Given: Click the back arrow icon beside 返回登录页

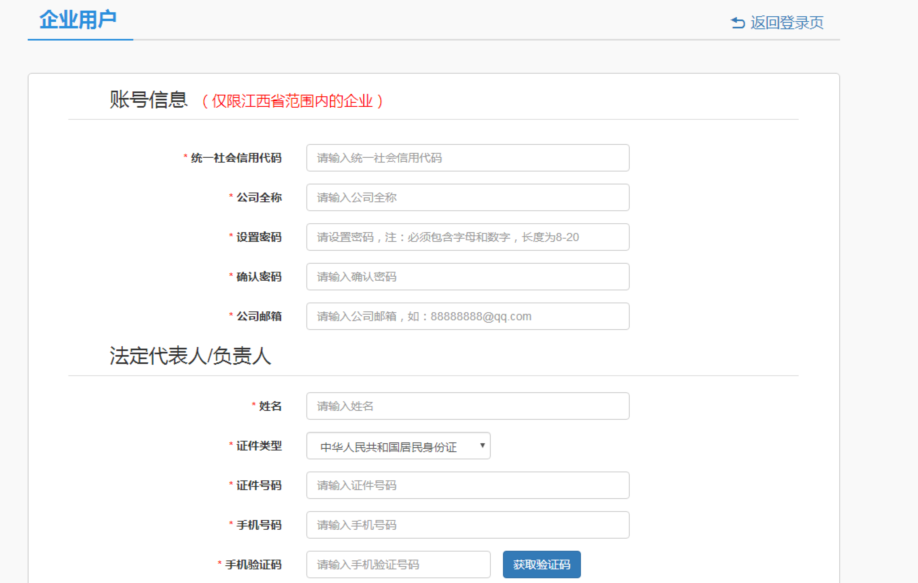Looking at the screenshot, I should click(738, 23).
